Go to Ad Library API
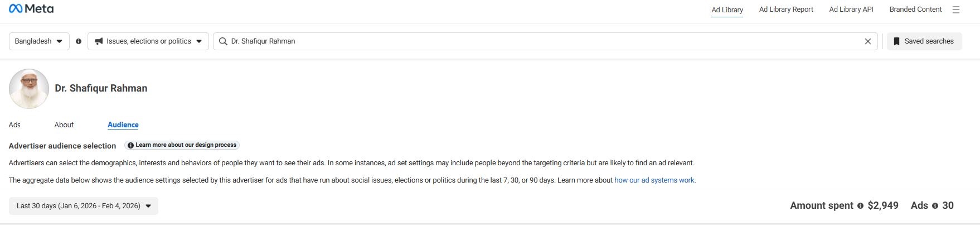This screenshot has width=980, height=225. click(x=851, y=9)
